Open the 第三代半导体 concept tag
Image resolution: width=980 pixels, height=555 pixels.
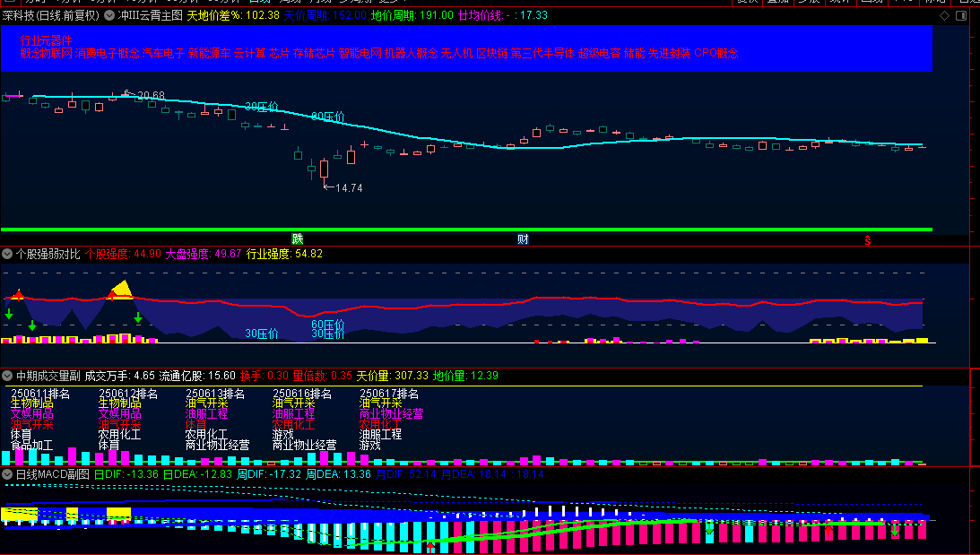point(542,53)
